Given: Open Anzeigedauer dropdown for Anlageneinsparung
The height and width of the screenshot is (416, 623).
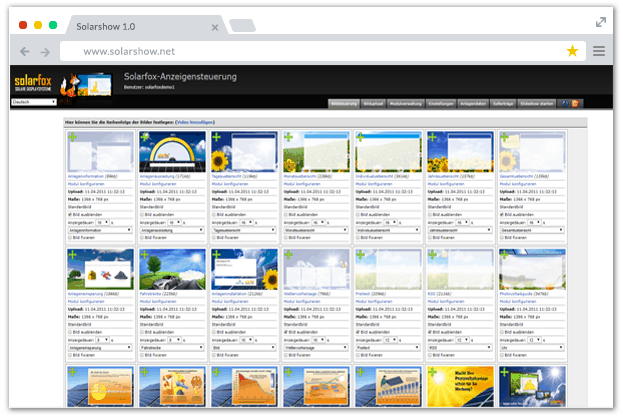Looking at the screenshot, I should (103, 340).
